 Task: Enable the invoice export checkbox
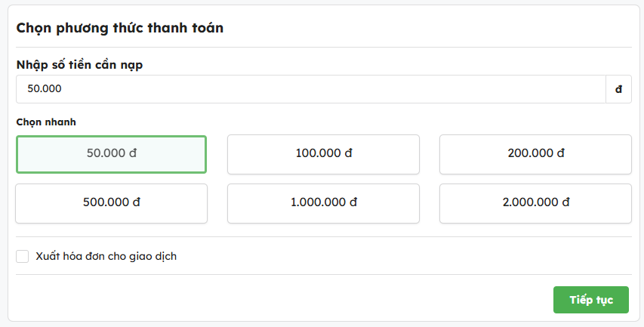point(23,257)
